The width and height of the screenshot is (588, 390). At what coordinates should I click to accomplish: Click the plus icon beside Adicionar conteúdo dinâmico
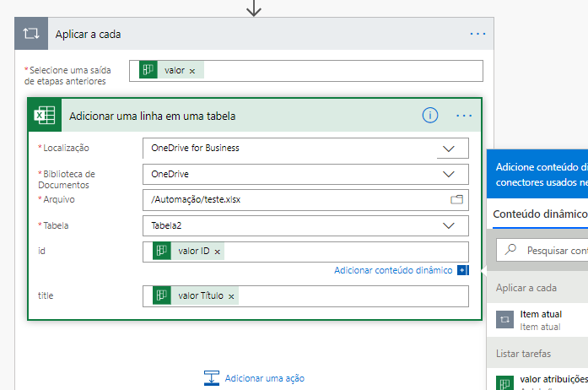pyautogui.click(x=463, y=270)
